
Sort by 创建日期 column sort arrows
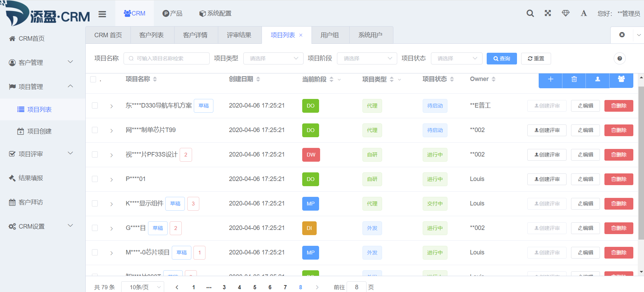(258, 79)
